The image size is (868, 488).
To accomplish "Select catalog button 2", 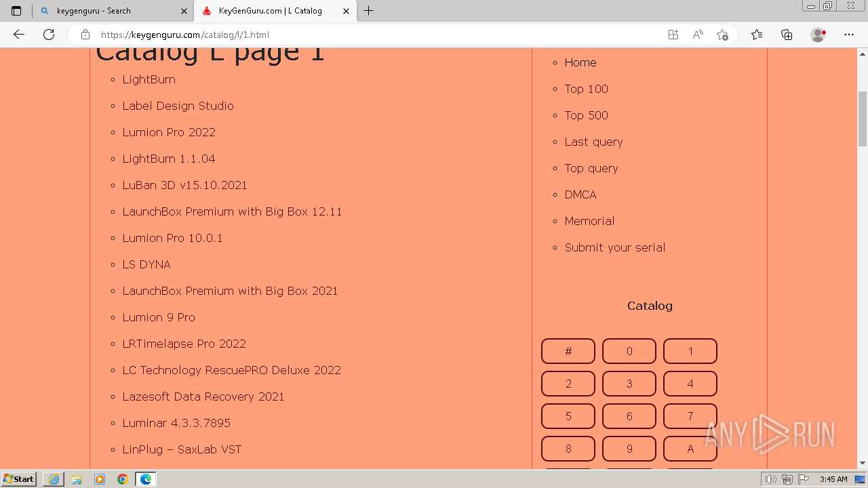I will [x=568, y=384].
